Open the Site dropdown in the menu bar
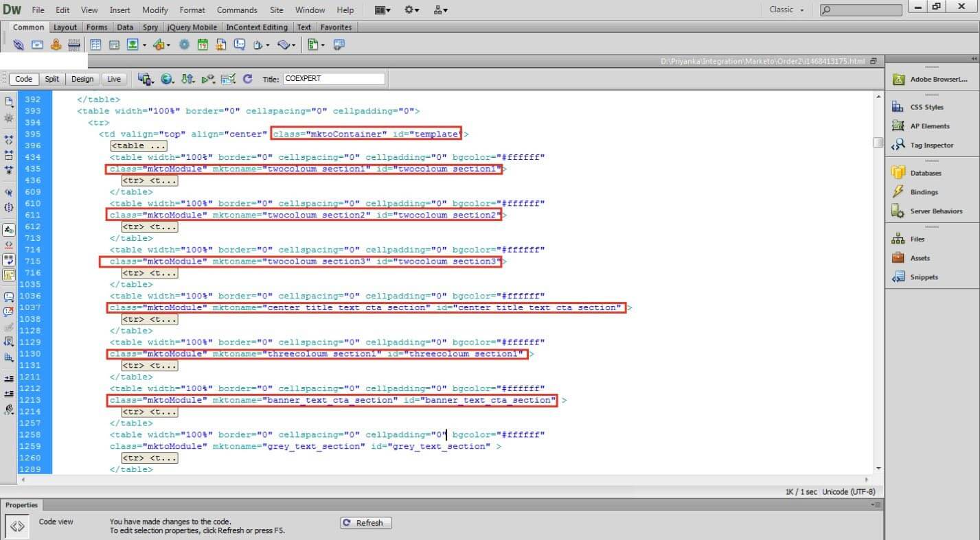 point(441,10)
